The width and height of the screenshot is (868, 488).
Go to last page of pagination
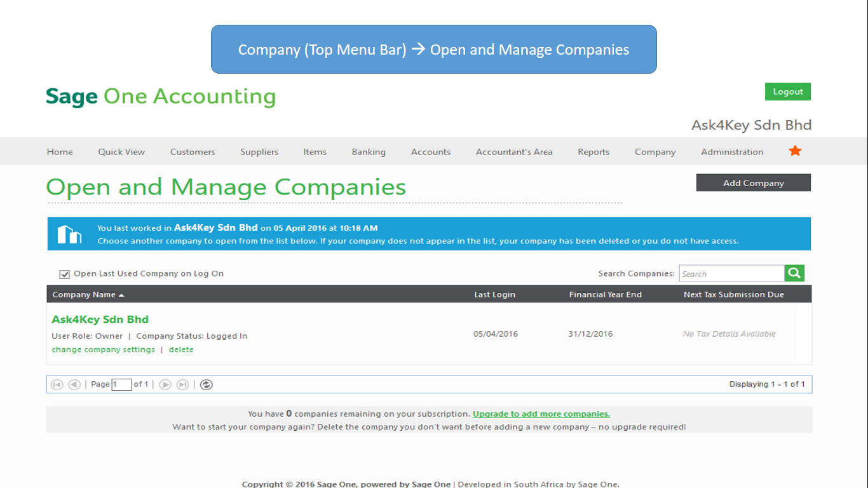click(182, 384)
